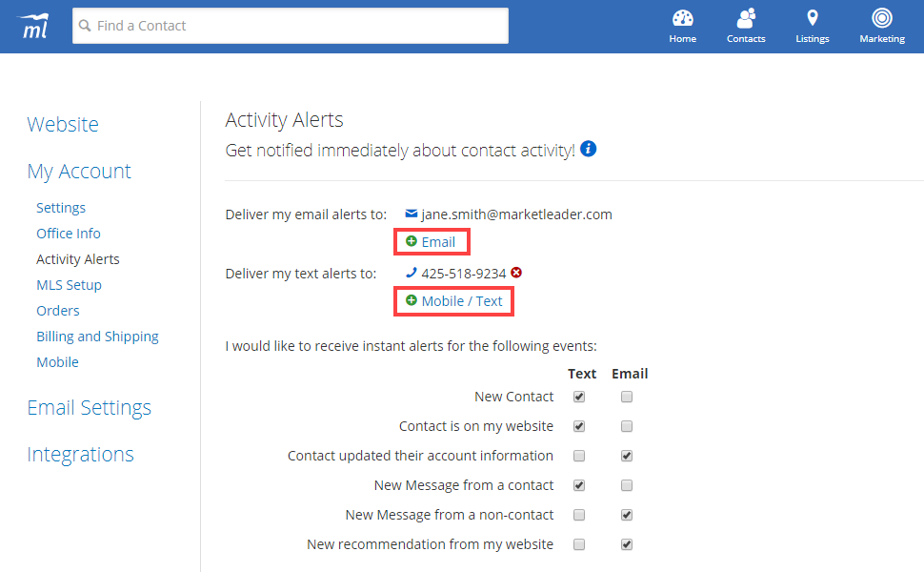924x572 pixels.
Task: Open Listings map pin icon
Action: coord(813,18)
